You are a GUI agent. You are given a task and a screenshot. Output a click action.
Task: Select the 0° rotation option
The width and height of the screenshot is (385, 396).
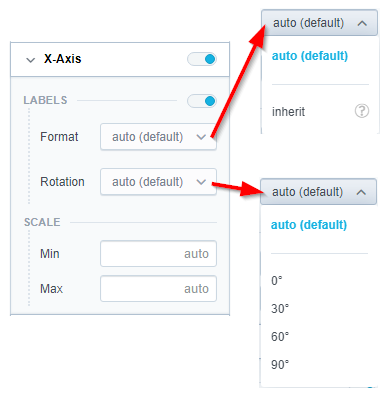coord(277,281)
